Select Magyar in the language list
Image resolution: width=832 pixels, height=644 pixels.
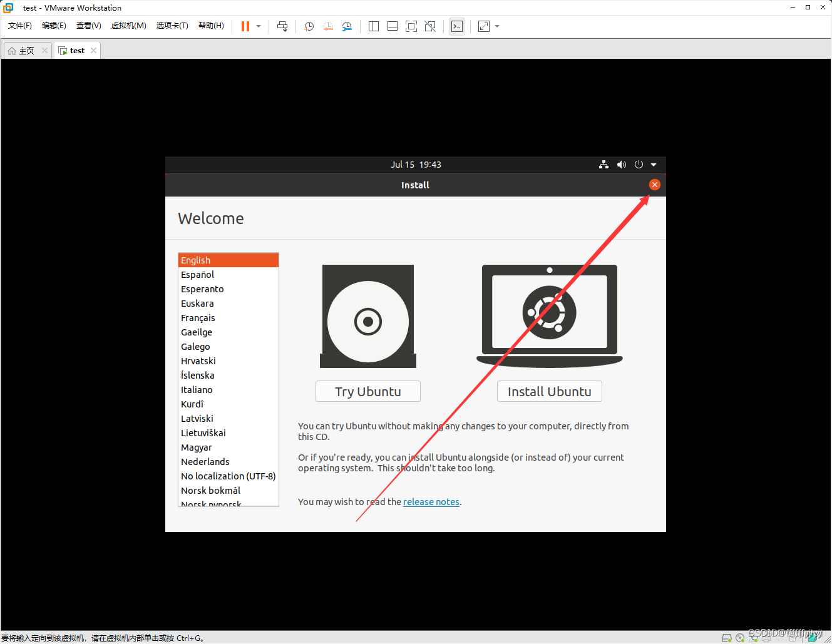point(229,447)
